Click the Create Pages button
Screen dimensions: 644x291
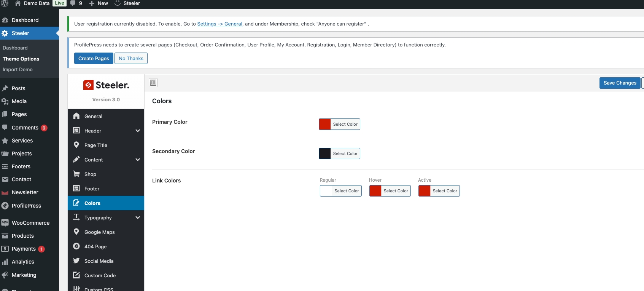[x=94, y=58]
